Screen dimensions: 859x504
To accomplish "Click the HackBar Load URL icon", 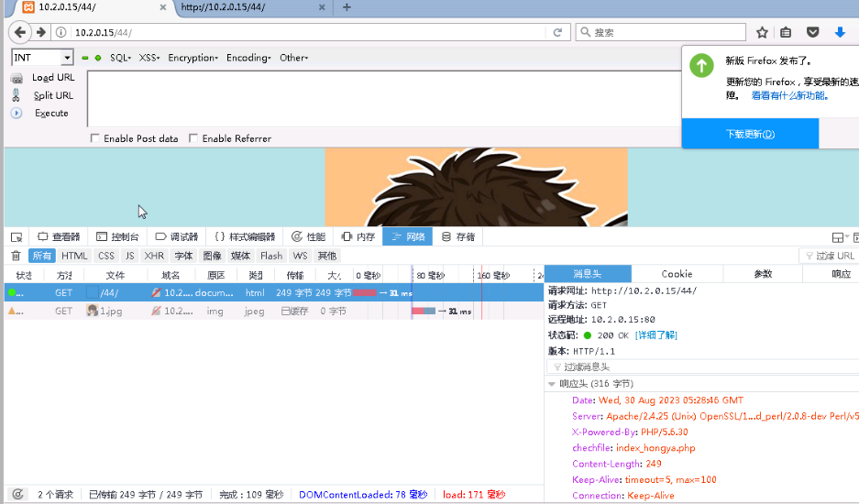I will [x=17, y=78].
